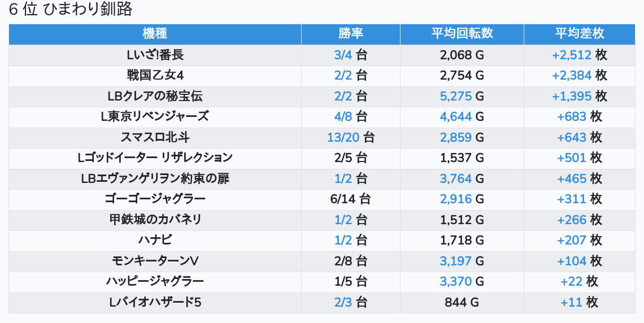Screen dimensions: 644x323
Task: Open the 3/4 win rate link for Lいざ!番長
Action: point(343,55)
